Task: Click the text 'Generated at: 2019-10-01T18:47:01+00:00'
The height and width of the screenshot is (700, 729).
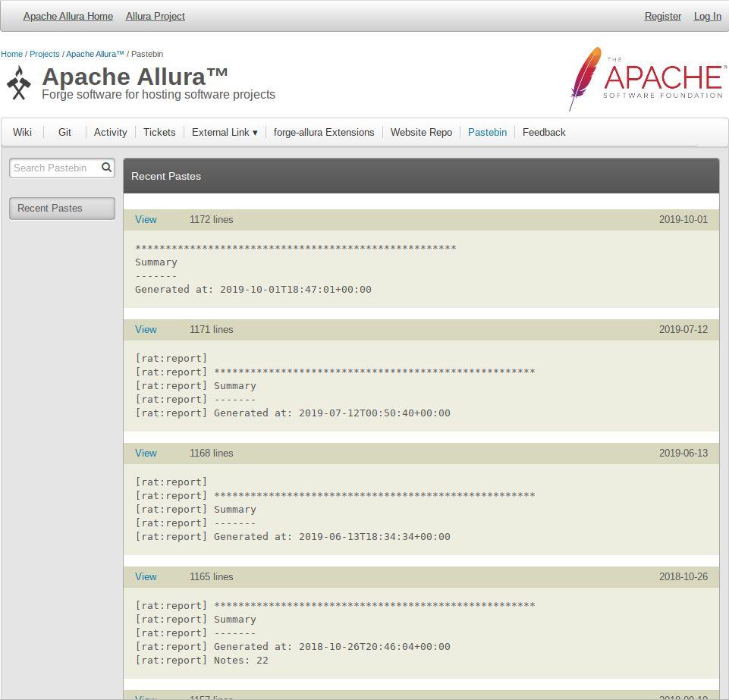Action: click(253, 290)
